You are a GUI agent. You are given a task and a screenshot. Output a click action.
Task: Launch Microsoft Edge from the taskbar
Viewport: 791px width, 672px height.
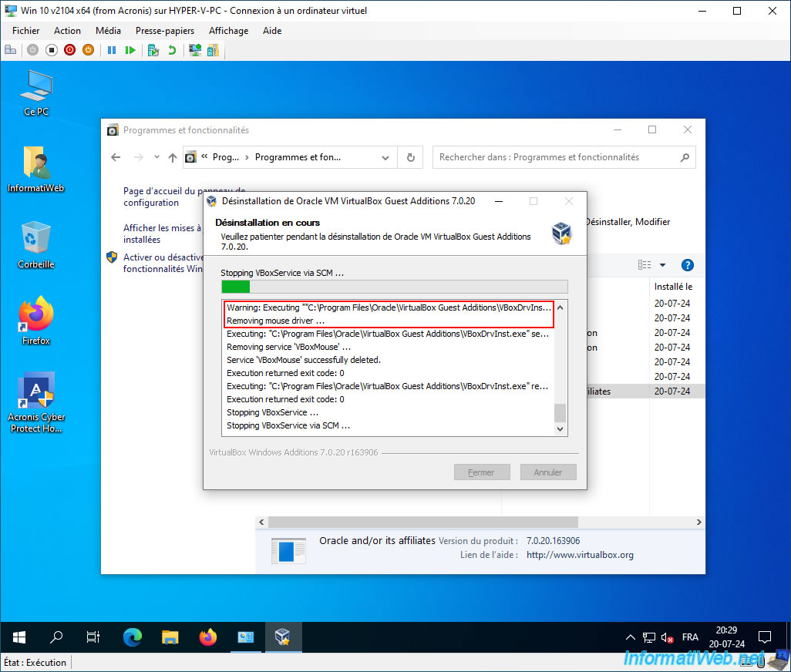(133, 637)
